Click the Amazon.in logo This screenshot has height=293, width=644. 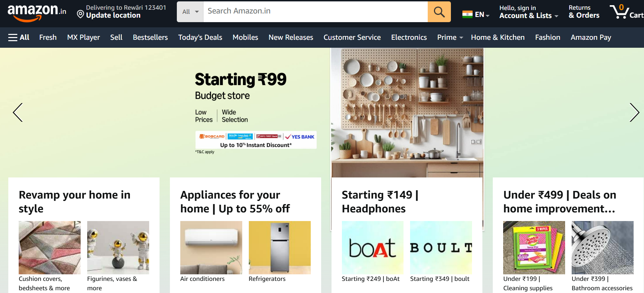(36, 12)
